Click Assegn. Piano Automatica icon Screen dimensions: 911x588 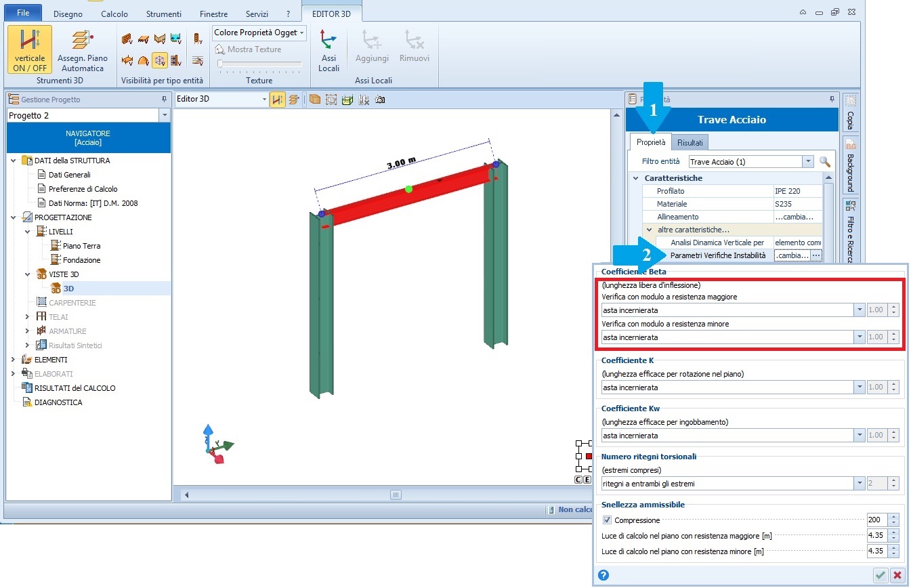(x=82, y=49)
